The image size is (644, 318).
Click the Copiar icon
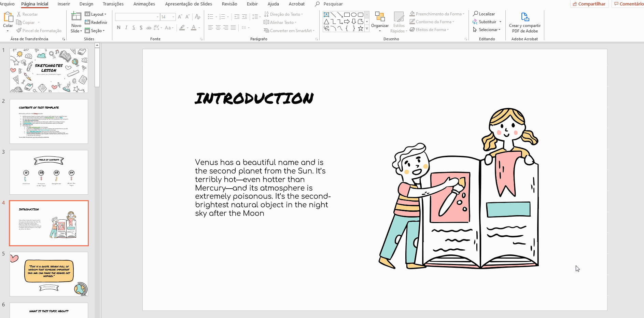click(19, 23)
